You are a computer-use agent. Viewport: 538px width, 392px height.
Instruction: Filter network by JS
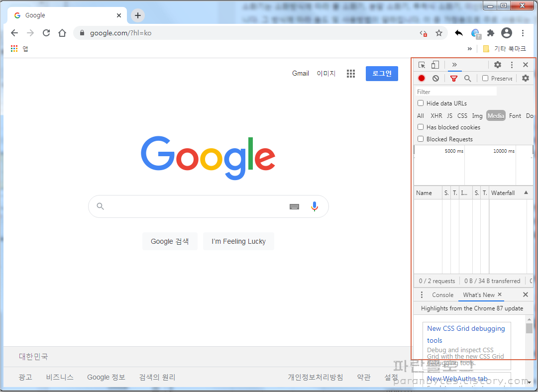(x=449, y=115)
